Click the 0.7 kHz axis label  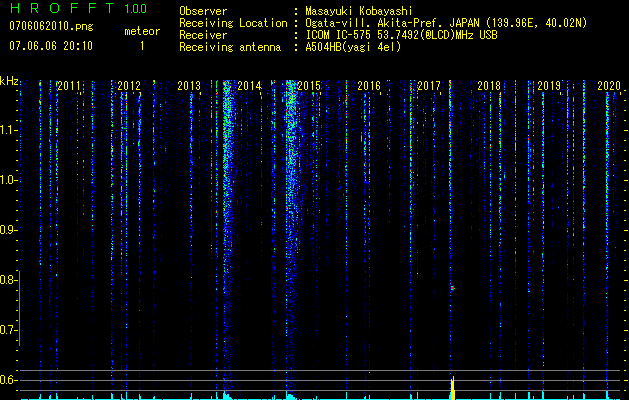[7, 330]
